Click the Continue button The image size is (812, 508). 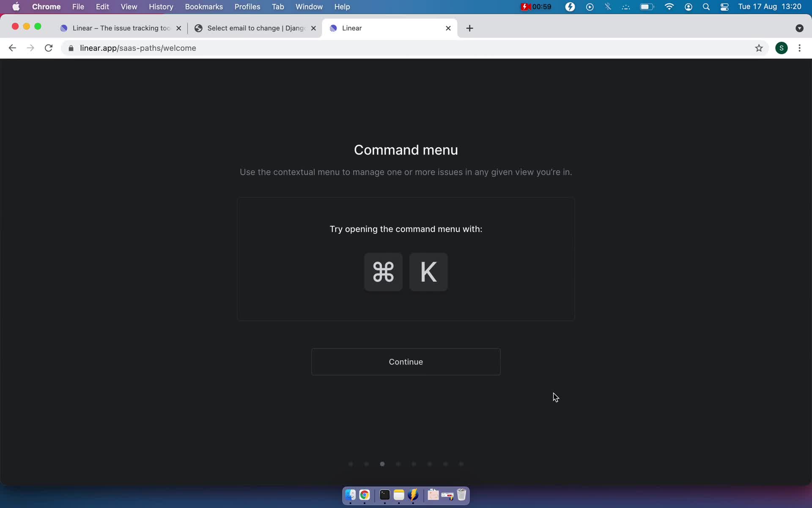pyautogui.click(x=405, y=361)
